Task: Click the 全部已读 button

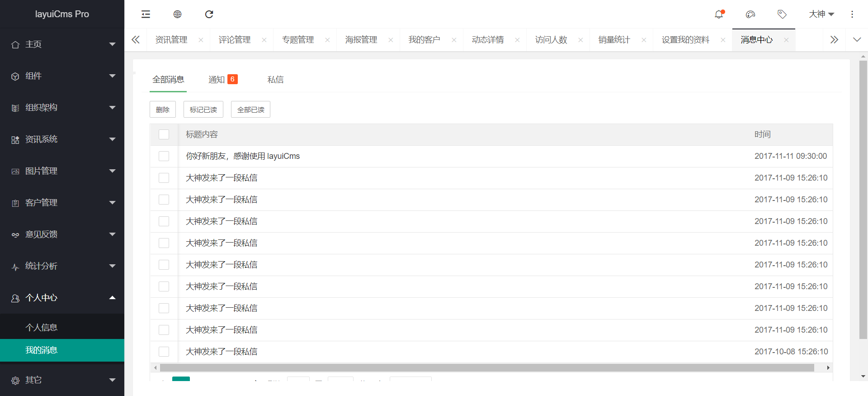Action: (x=250, y=110)
